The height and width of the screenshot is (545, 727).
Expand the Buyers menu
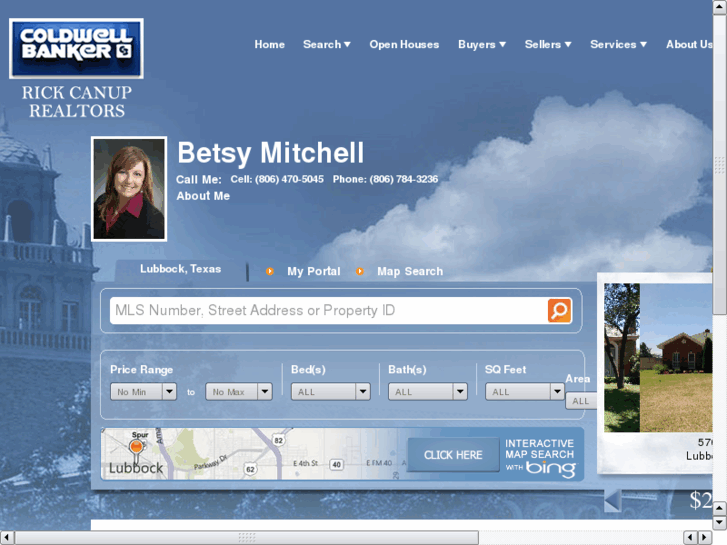(x=482, y=45)
